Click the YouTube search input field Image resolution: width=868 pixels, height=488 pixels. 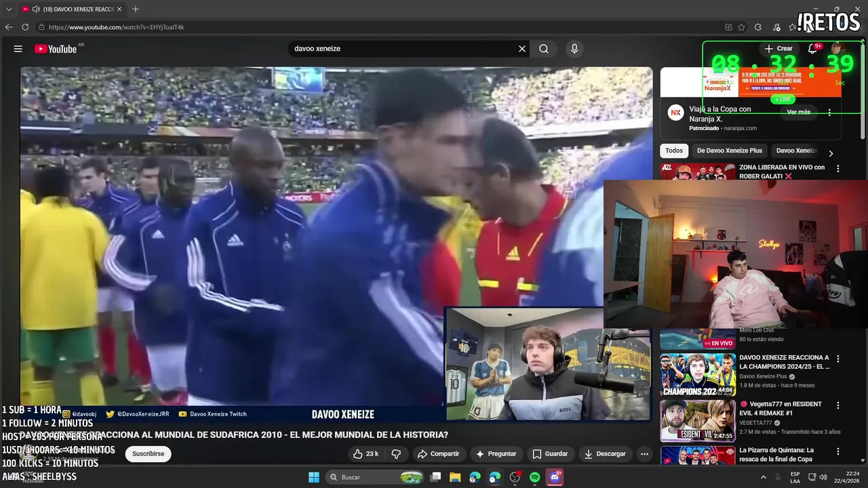point(403,49)
